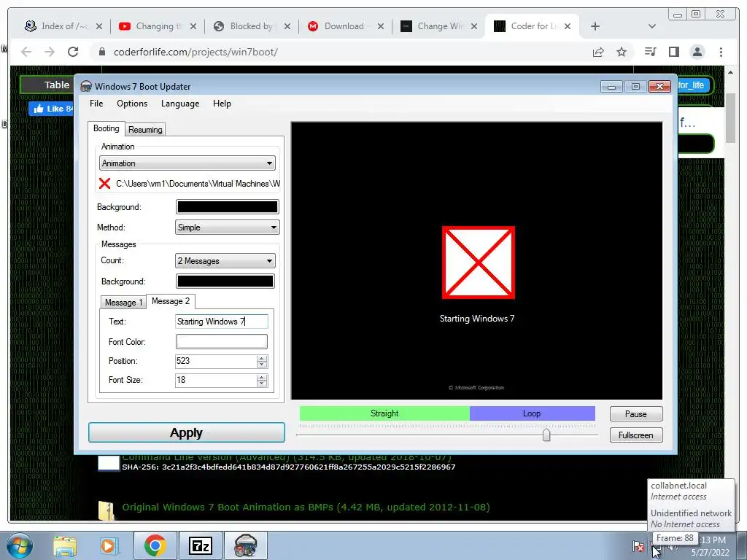
Task: Toggle Chrome's side panel icon
Action: tap(673, 52)
